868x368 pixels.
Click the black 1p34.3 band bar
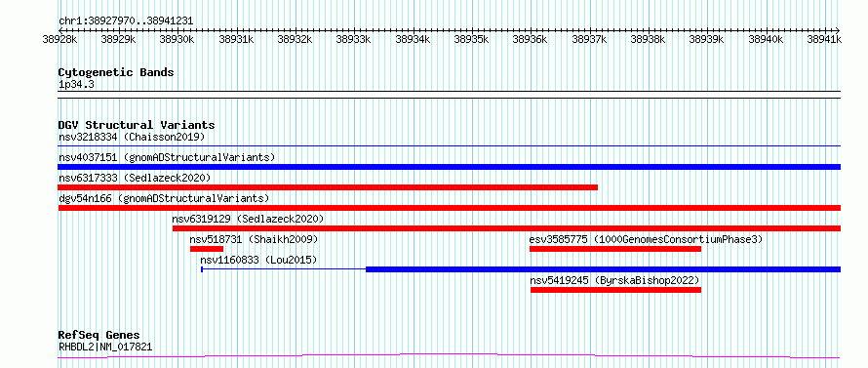click(450, 95)
